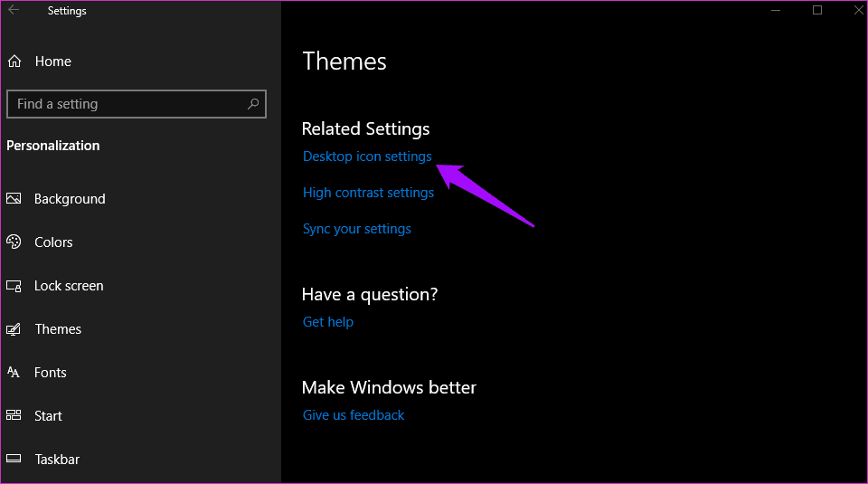Open Desktop icon settings link
The width and height of the screenshot is (868, 484).
(367, 157)
